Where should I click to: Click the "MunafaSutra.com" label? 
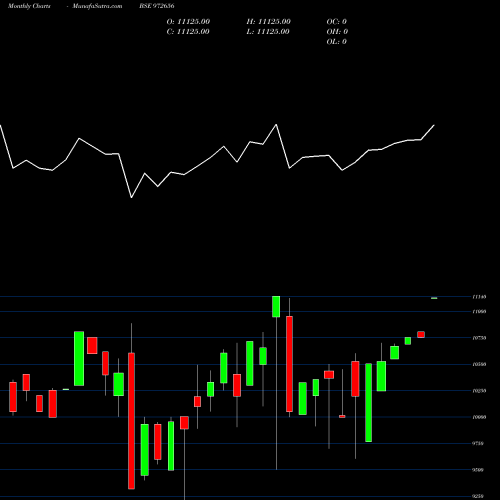coord(97,6)
